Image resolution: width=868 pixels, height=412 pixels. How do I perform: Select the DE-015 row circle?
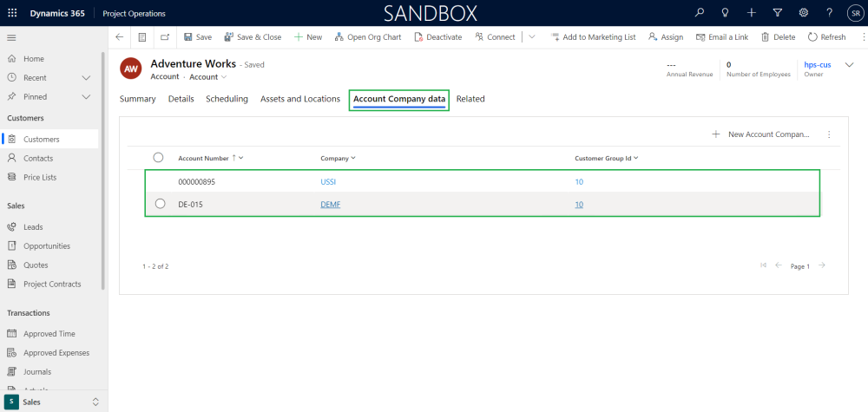click(x=161, y=204)
